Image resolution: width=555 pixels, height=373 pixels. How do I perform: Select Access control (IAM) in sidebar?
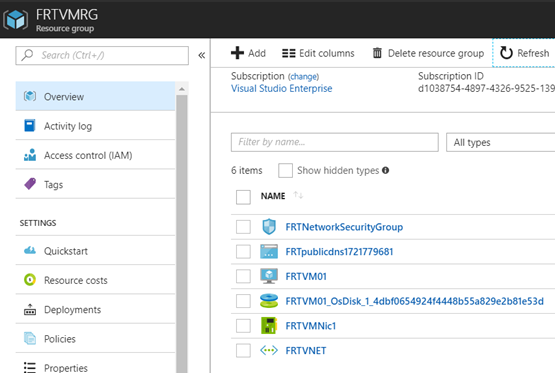95,155
